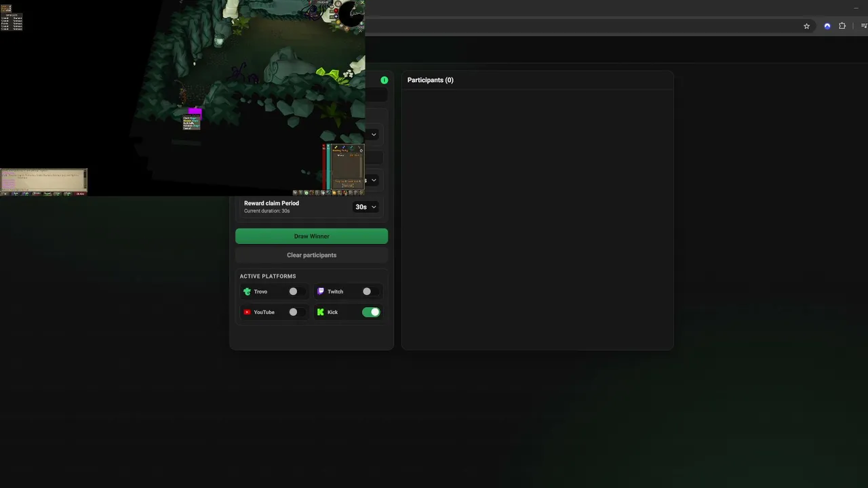Click the YouTube logo icon
This screenshot has width=868, height=488.
pos(247,312)
